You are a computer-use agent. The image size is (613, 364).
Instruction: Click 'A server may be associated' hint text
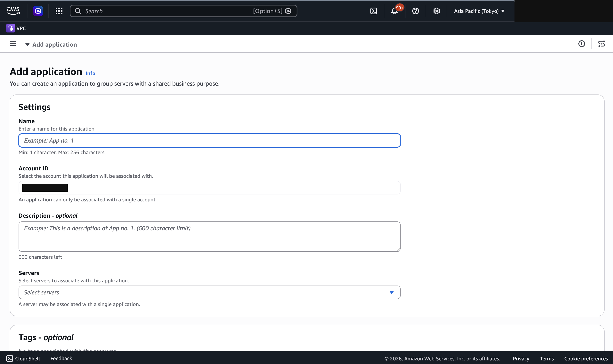point(79,304)
